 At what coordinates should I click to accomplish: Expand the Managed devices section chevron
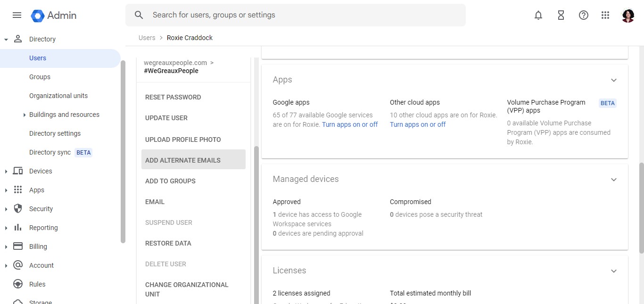click(x=614, y=180)
